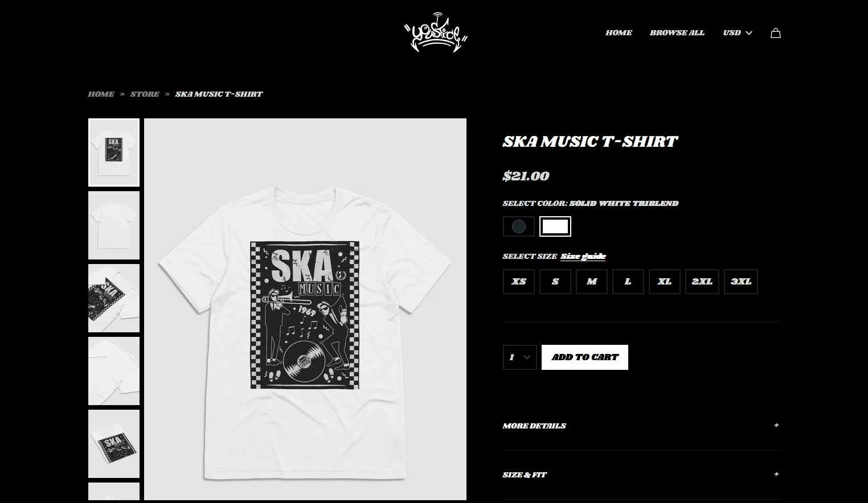868x503 pixels.
Task: Select size XS
Action: pos(519,282)
